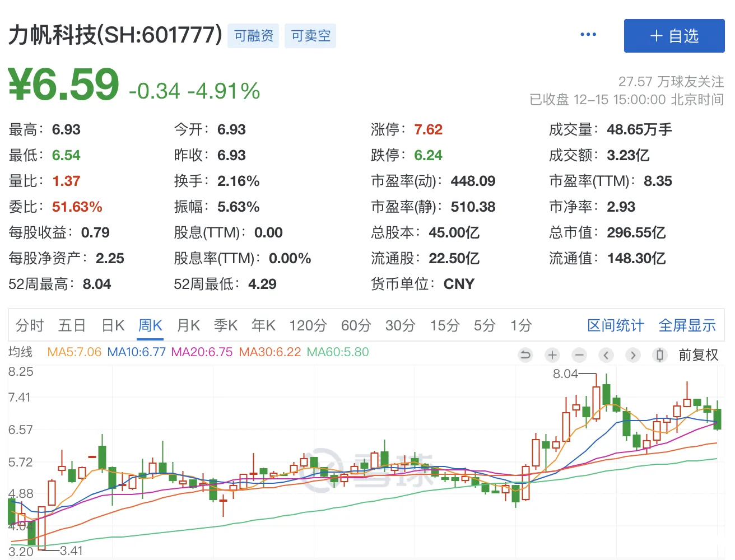Click the 市盈率(动) value 448.09
This screenshot has width=735, height=560.
473,181
